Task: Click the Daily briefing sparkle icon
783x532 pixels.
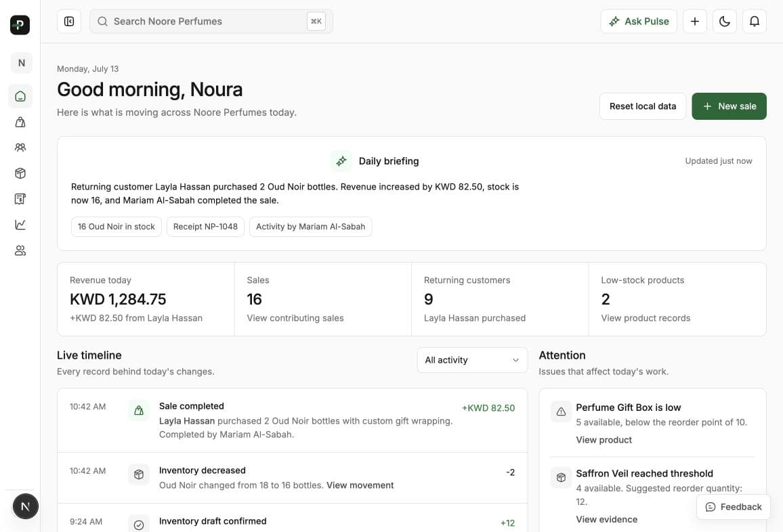Action: point(341,161)
